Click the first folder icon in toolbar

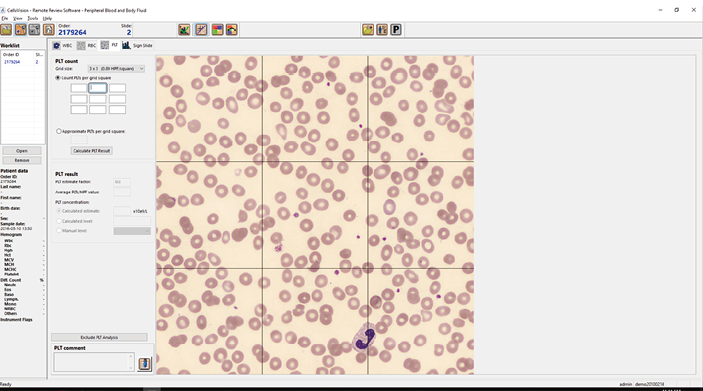6,30
